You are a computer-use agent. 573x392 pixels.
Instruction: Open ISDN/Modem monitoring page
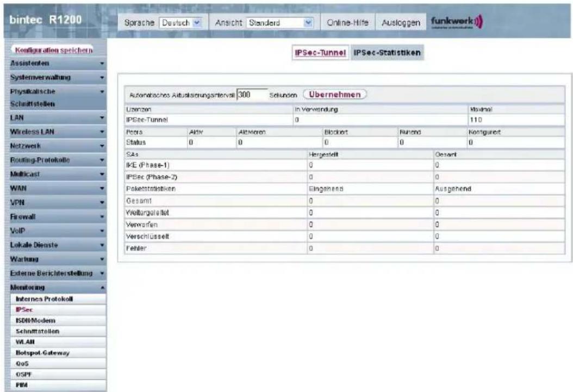tap(59, 320)
